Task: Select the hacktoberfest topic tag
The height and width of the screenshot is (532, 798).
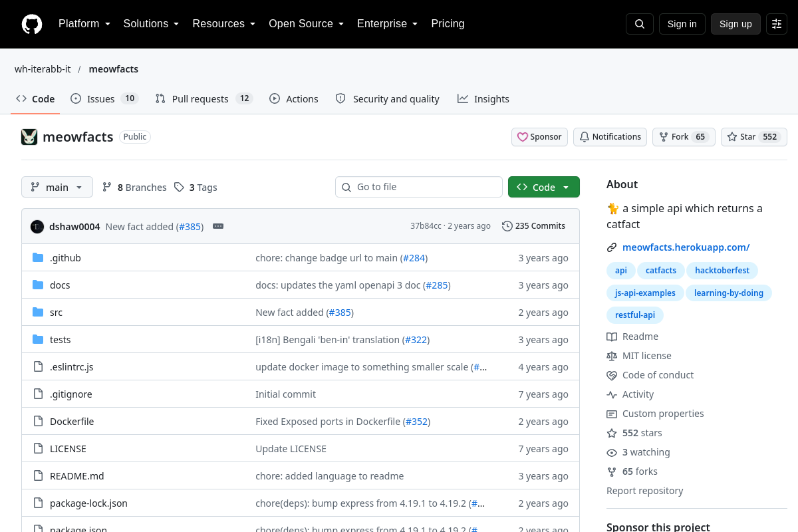Action: coord(722,271)
